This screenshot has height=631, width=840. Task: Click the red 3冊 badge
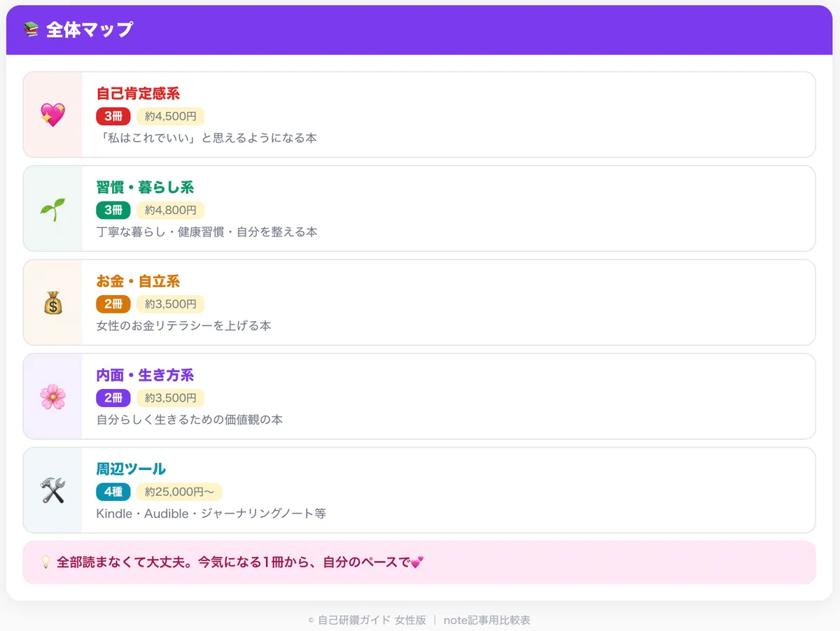point(113,116)
